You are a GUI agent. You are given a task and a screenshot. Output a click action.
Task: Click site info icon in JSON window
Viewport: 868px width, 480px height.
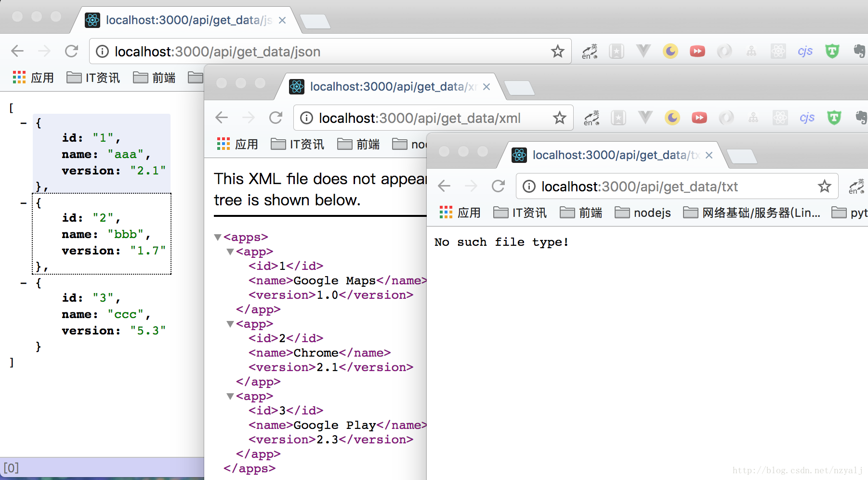coord(102,52)
